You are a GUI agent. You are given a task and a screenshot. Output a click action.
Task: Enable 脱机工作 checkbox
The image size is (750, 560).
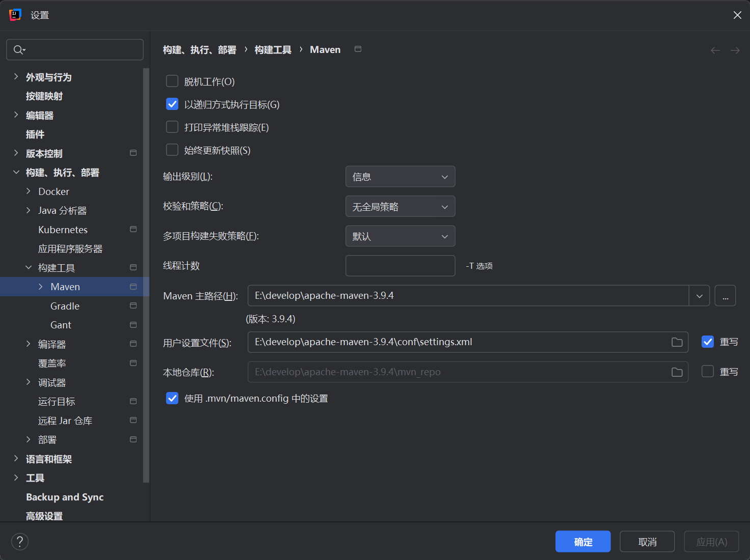click(x=172, y=81)
